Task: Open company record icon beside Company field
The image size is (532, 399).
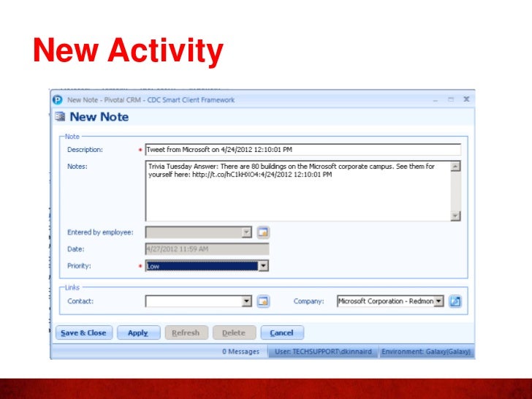Action: point(455,301)
